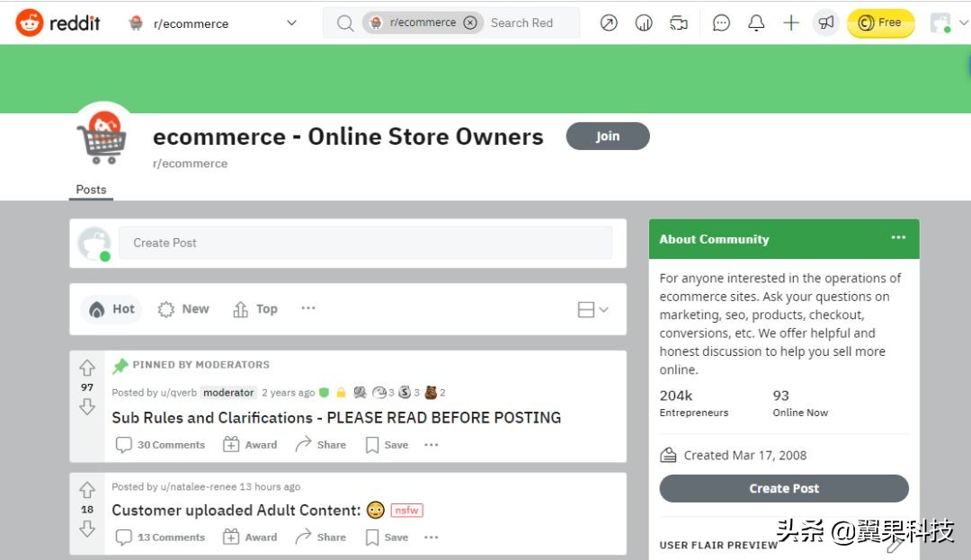Open 13 Comments on the adult content post
The image size is (971, 560).
coord(160,538)
